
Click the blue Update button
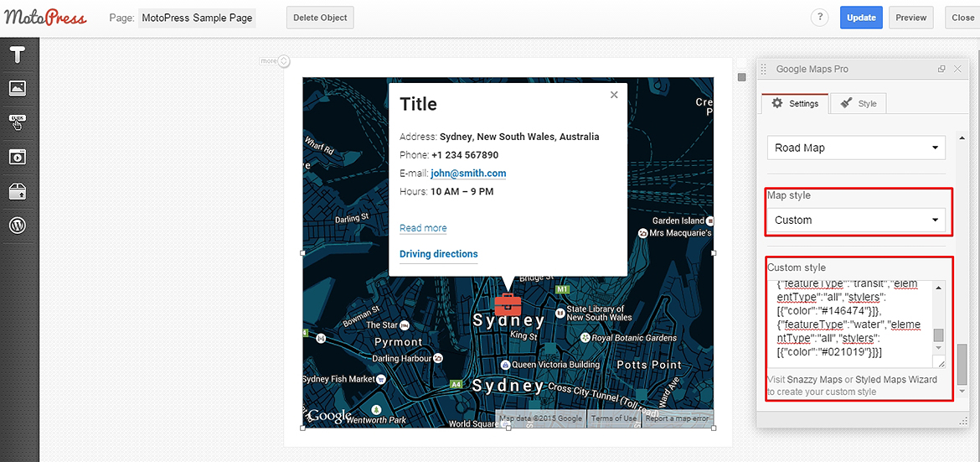[861, 18]
